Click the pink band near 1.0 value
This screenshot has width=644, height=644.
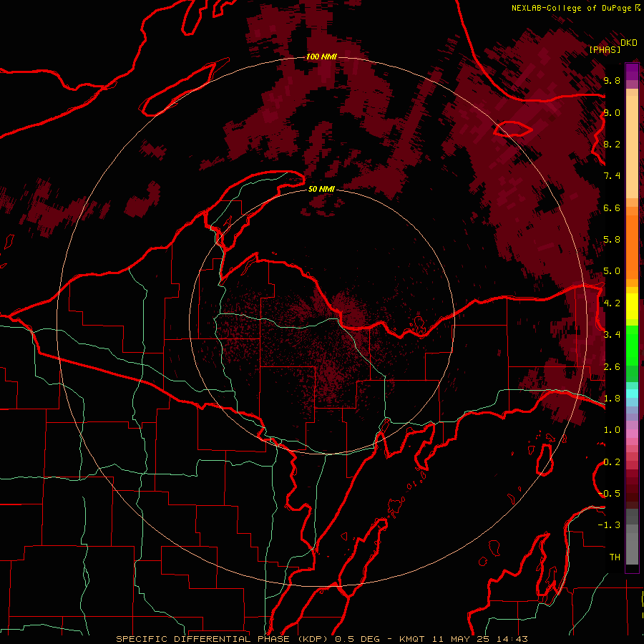[x=632, y=434]
